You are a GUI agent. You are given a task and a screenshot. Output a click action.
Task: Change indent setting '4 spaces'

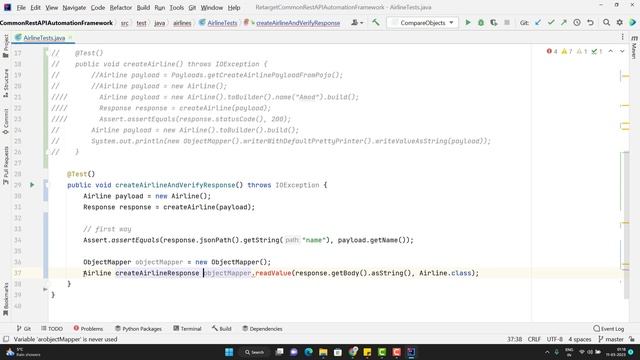580,339
